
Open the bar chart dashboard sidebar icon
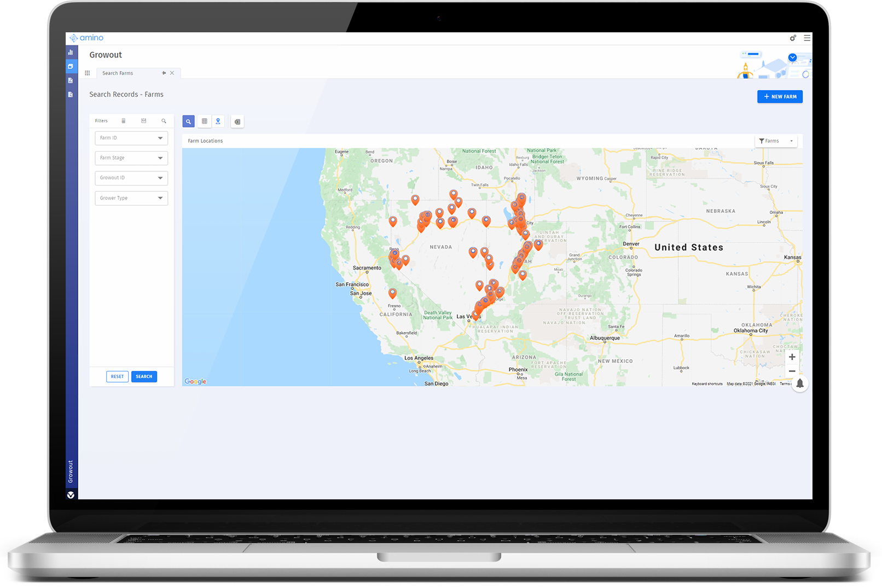click(x=71, y=53)
